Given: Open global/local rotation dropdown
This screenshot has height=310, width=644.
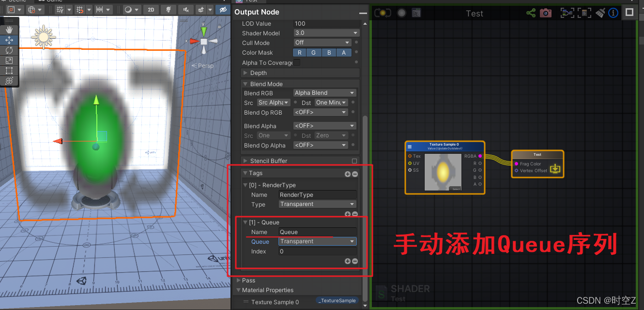Looking at the screenshot, I should tap(35, 10).
